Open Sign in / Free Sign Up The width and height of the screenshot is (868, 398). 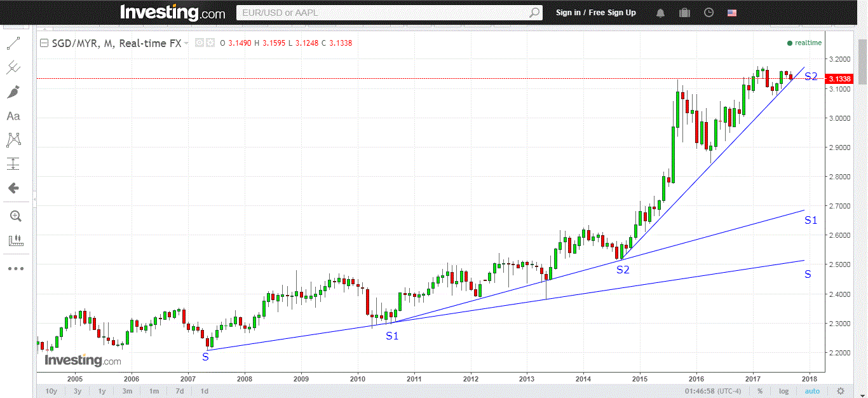[x=596, y=12]
